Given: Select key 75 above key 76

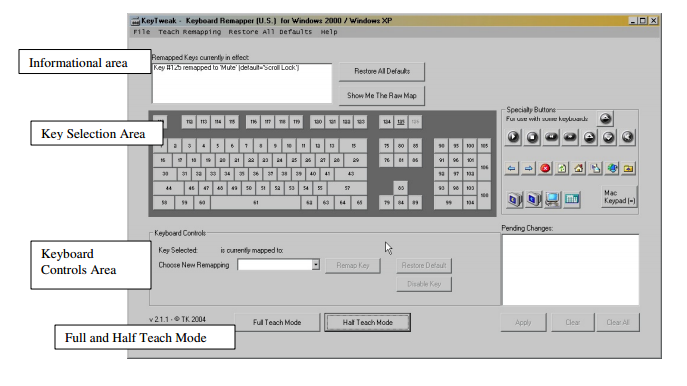Looking at the screenshot, I should click(x=386, y=146).
